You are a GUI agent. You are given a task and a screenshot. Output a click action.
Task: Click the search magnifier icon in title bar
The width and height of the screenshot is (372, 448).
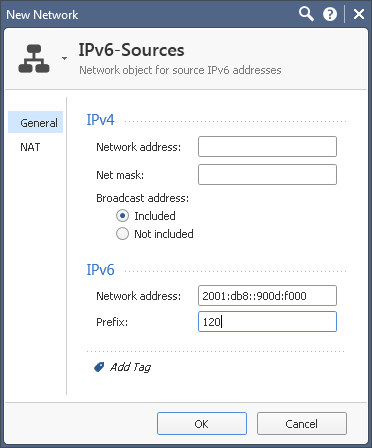(x=306, y=14)
